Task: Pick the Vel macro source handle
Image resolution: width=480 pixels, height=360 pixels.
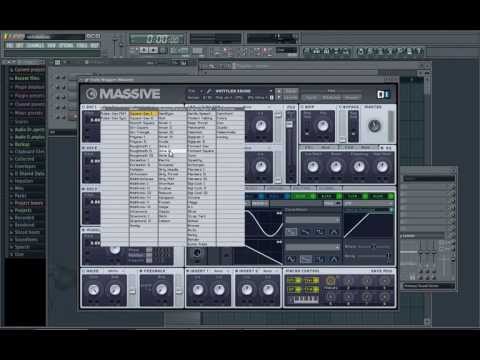Action: pyautogui.click(x=311, y=280)
